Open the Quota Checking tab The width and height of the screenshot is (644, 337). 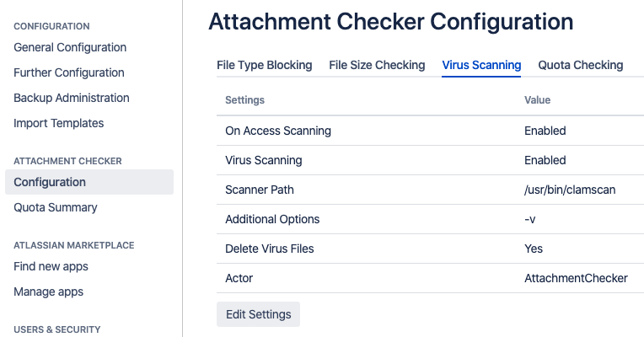[580, 65]
